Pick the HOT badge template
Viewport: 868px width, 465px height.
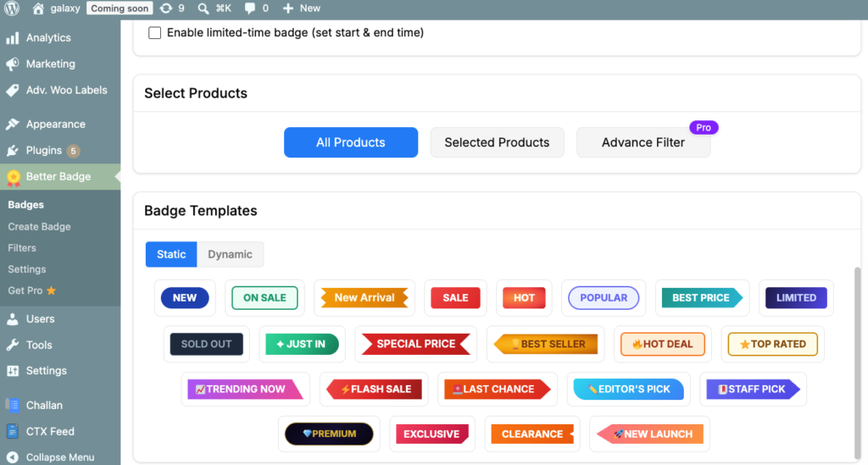pos(524,298)
